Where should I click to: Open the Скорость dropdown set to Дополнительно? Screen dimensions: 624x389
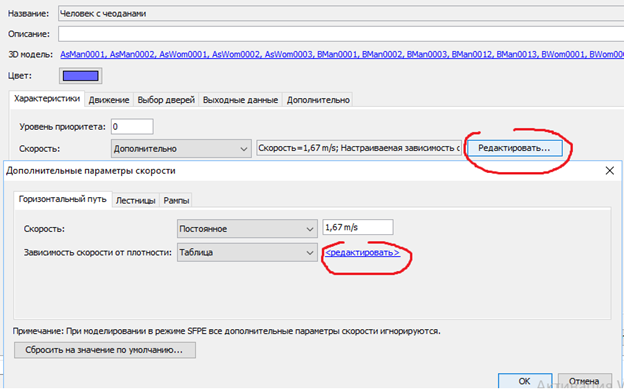tap(181, 149)
